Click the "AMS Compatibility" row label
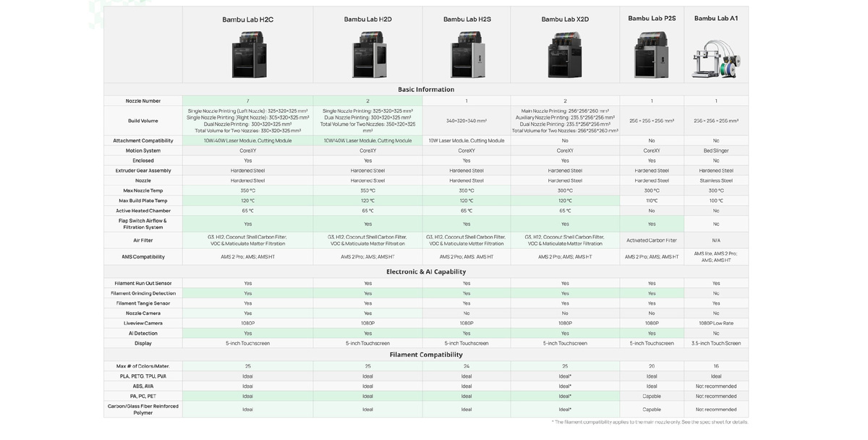 coord(143,257)
